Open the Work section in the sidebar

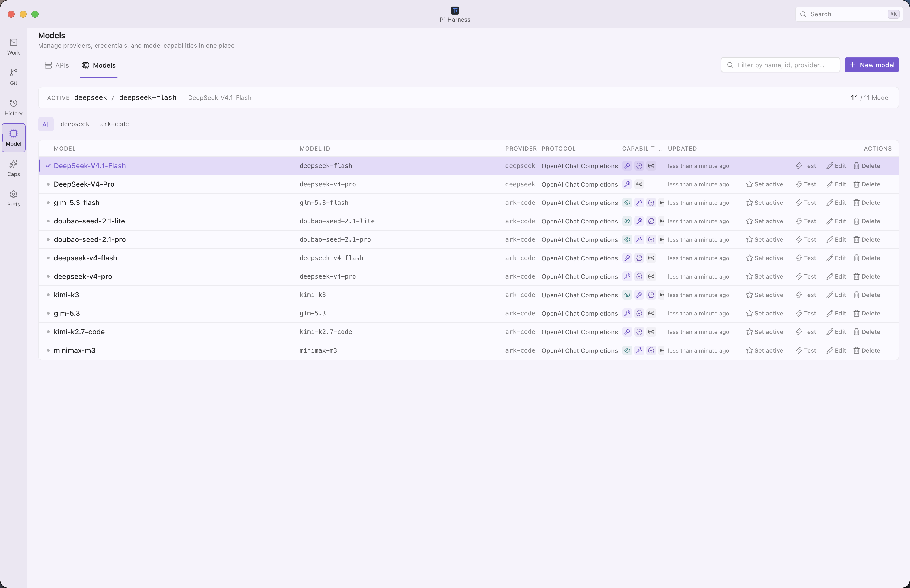tap(13, 47)
